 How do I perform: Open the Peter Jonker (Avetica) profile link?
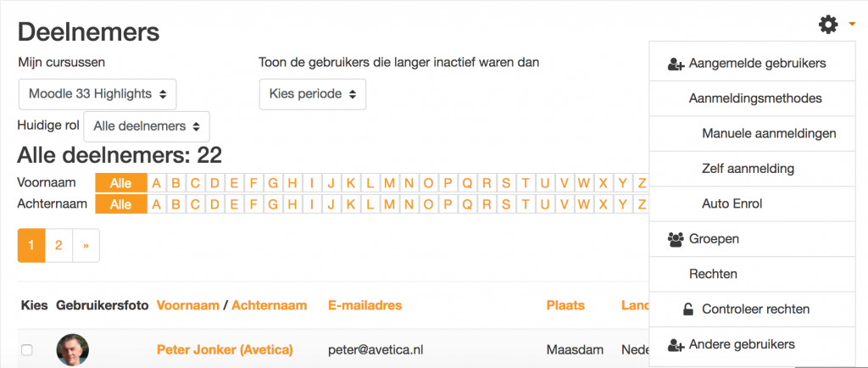225,349
